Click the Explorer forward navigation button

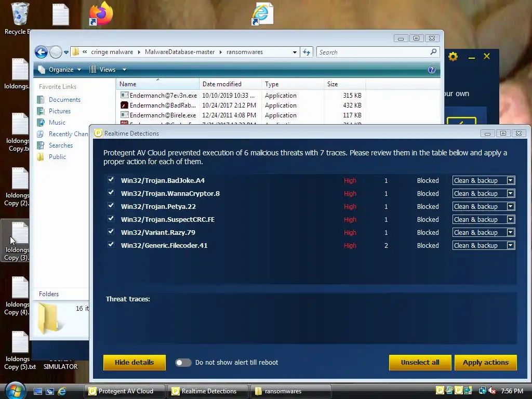55,52
